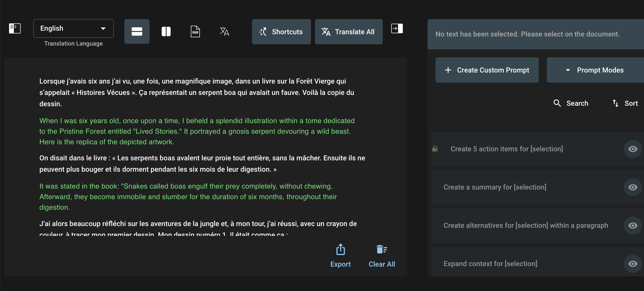Image resolution: width=644 pixels, height=291 pixels.
Task: Open the RAW document view
Action: pos(195,31)
